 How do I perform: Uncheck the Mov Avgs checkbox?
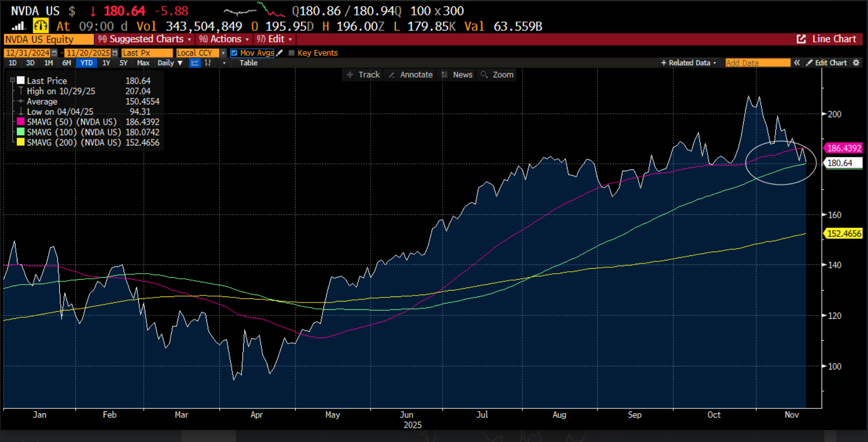[234, 53]
